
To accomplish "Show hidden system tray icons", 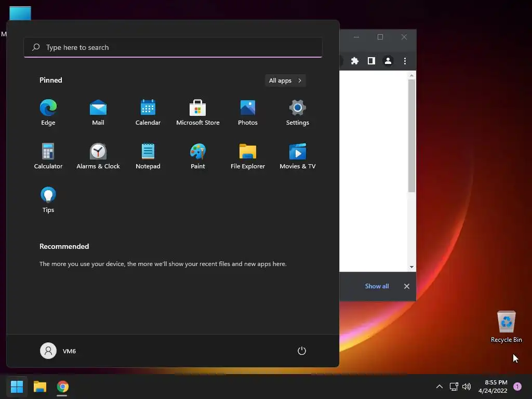I will tap(439, 387).
